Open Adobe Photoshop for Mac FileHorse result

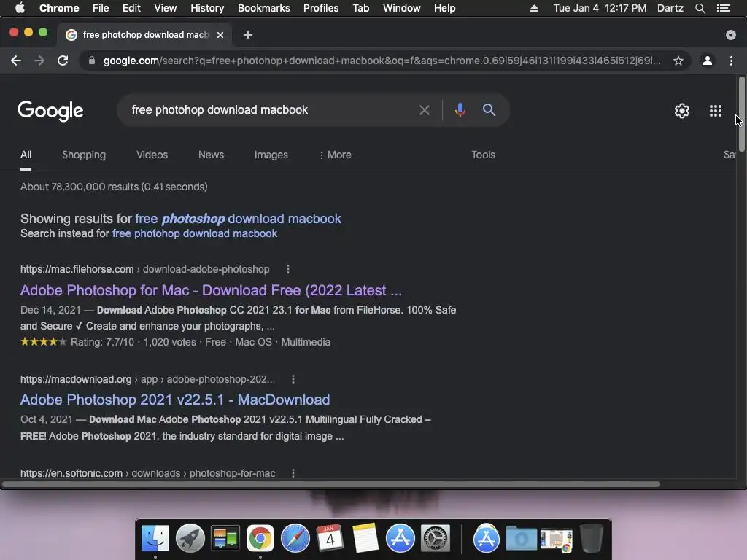point(211,290)
